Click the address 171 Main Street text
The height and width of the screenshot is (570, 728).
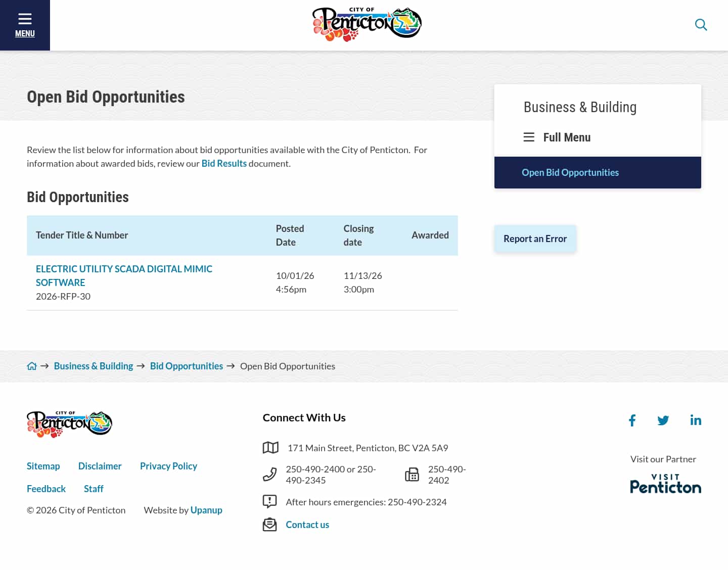pos(368,448)
